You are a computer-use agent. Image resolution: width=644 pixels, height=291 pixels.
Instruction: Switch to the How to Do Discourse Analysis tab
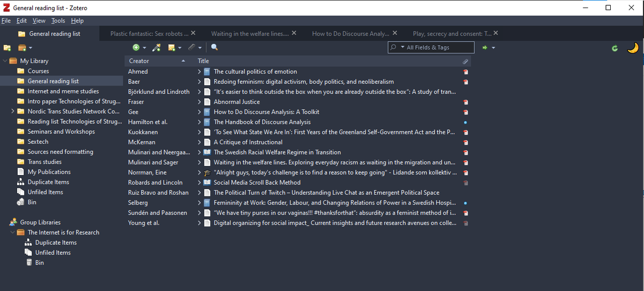point(350,33)
